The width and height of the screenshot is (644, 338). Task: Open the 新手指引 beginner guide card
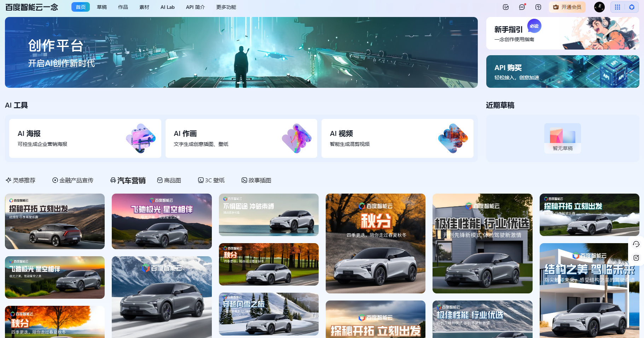[563, 33]
